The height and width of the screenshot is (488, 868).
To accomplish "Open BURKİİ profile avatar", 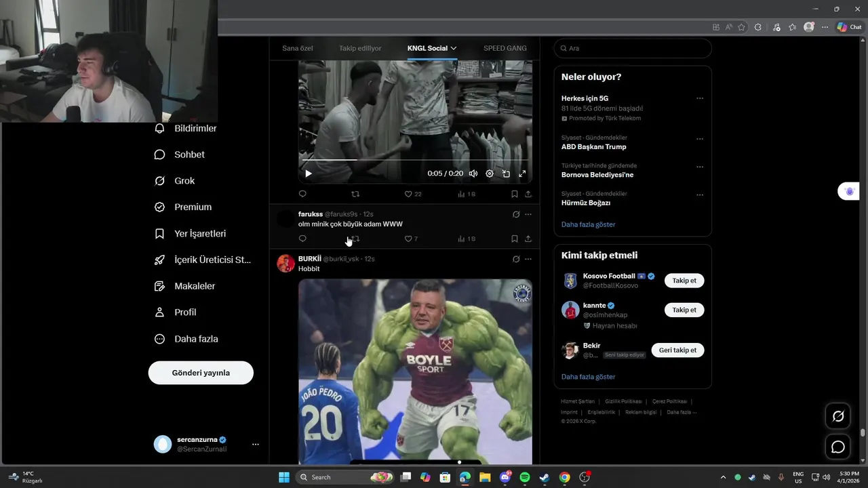I will (x=285, y=263).
